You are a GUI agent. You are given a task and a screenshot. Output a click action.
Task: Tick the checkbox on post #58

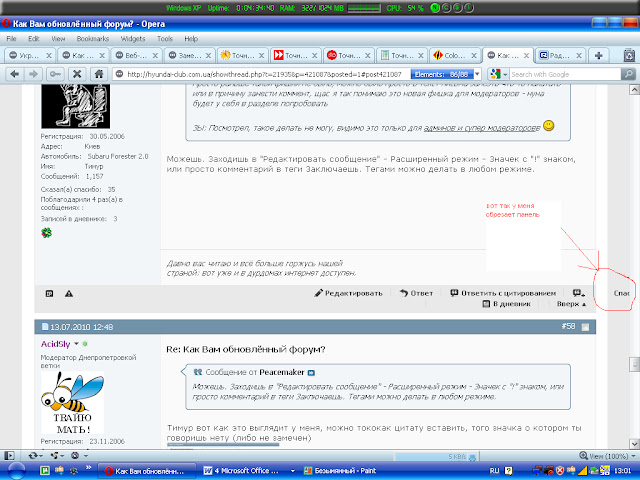point(585,327)
